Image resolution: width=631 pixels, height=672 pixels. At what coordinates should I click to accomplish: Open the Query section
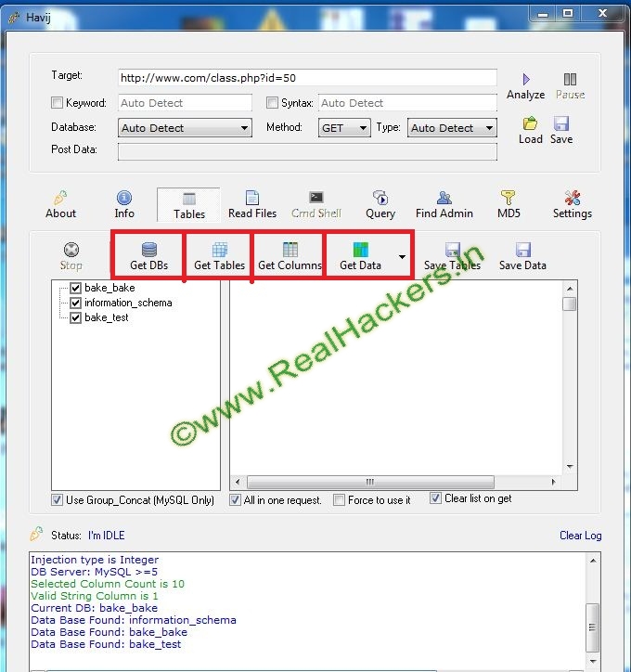click(380, 205)
